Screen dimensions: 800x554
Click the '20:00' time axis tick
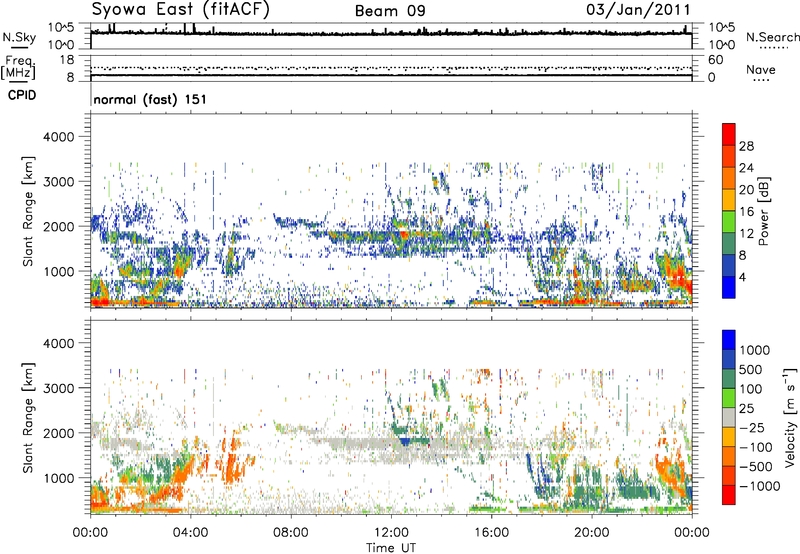(x=591, y=533)
